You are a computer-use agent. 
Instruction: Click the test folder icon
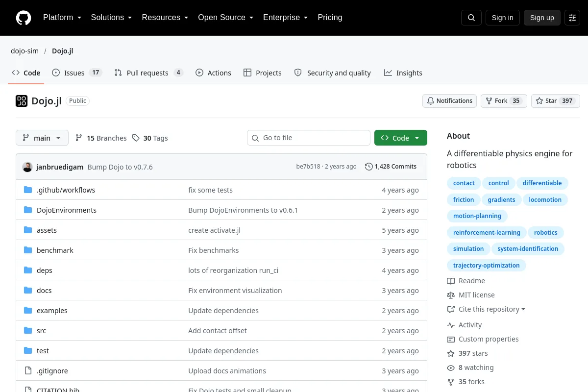pyautogui.click(x=28, y=351)
